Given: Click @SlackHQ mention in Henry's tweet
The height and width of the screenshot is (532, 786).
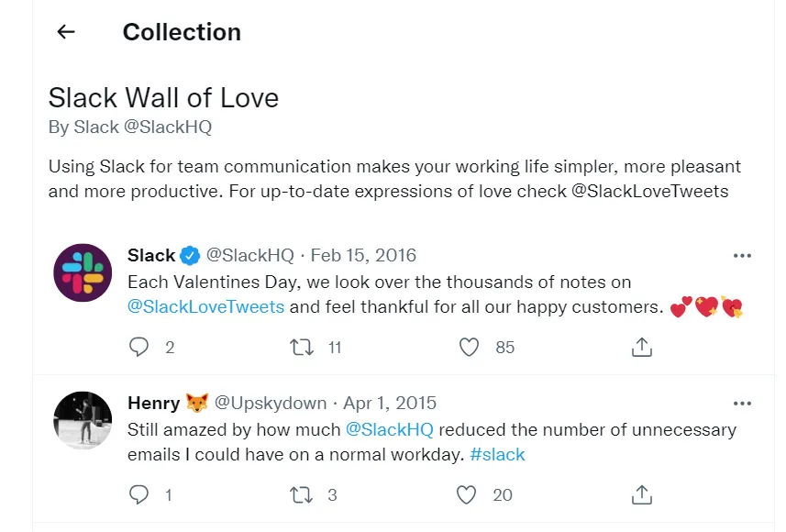Looking at the screenshot, I should [389, 429].
